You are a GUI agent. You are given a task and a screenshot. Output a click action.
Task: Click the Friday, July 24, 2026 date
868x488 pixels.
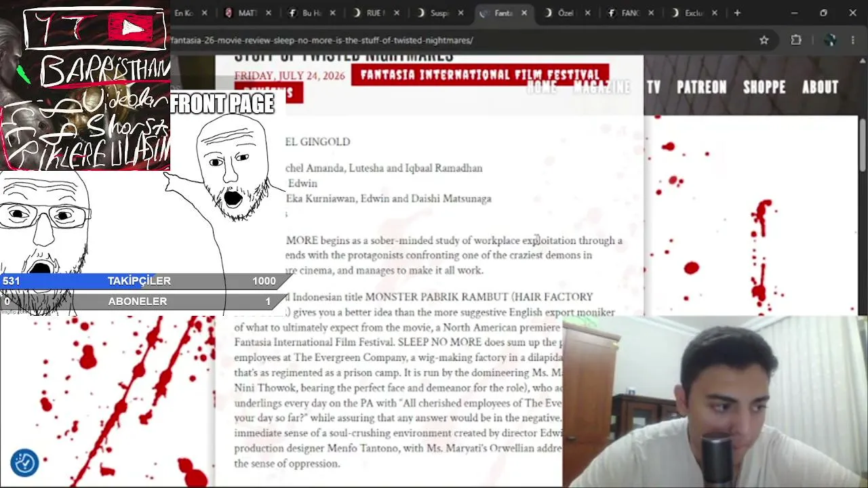pos(290,76)
